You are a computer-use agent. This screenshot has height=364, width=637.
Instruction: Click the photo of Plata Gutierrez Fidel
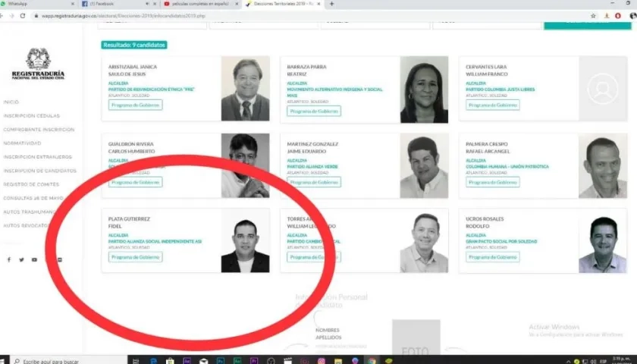pyautogui.click(x=246, y=240)
